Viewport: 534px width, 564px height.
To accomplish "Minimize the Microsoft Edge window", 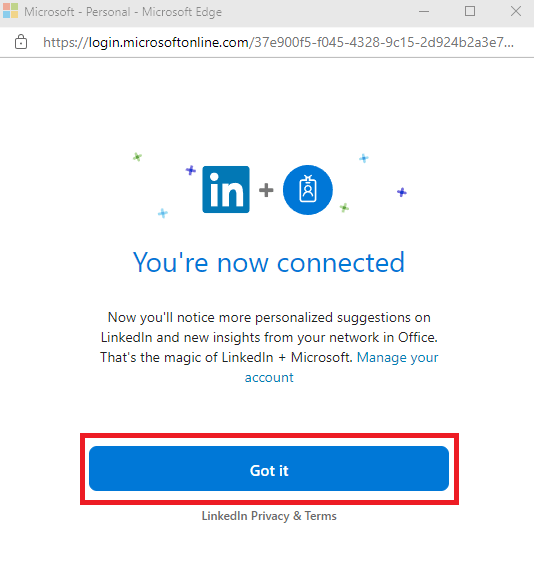I will [424, 11].
